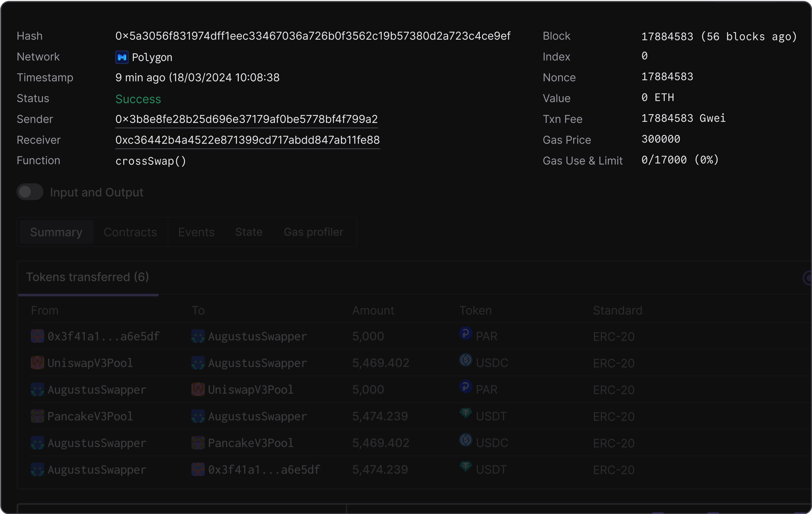
Task: Switch to the Contracts tab
Action: (130, 232)
